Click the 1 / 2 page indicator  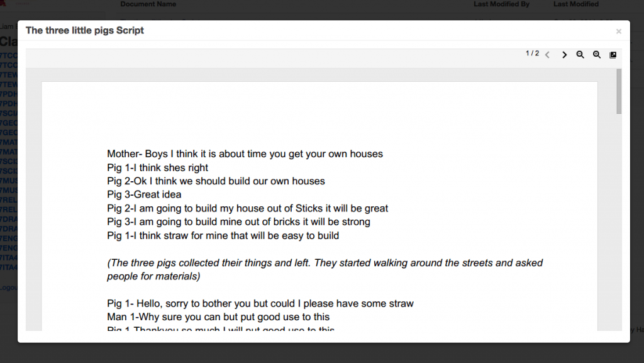(x=532, y=53)
